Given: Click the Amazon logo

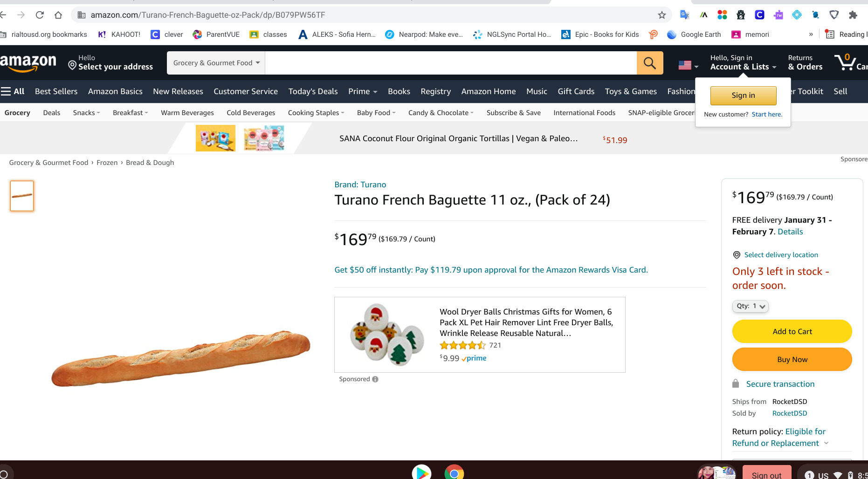Looking at the screenshot, I should (x=28, y=63).
